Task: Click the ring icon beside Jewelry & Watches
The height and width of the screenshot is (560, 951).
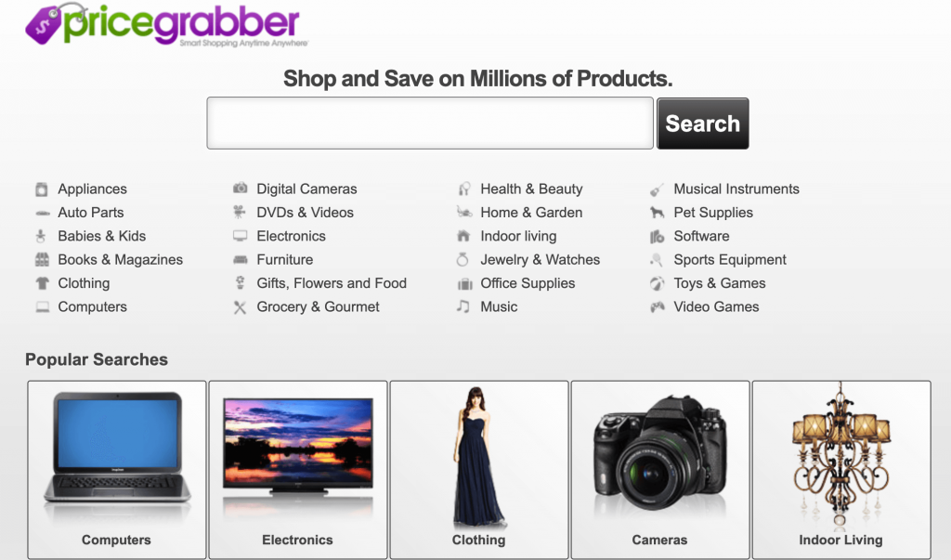Action: [462, 260]
